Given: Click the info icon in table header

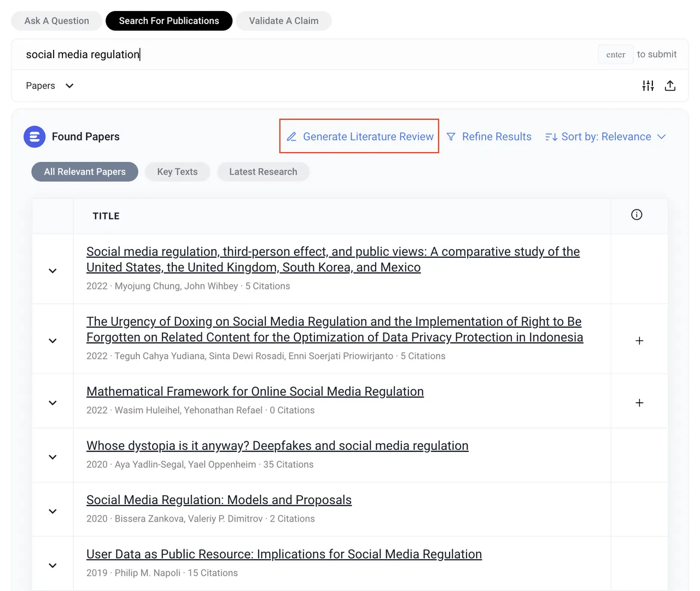Looking at the screenshot, I should point(637,215).
